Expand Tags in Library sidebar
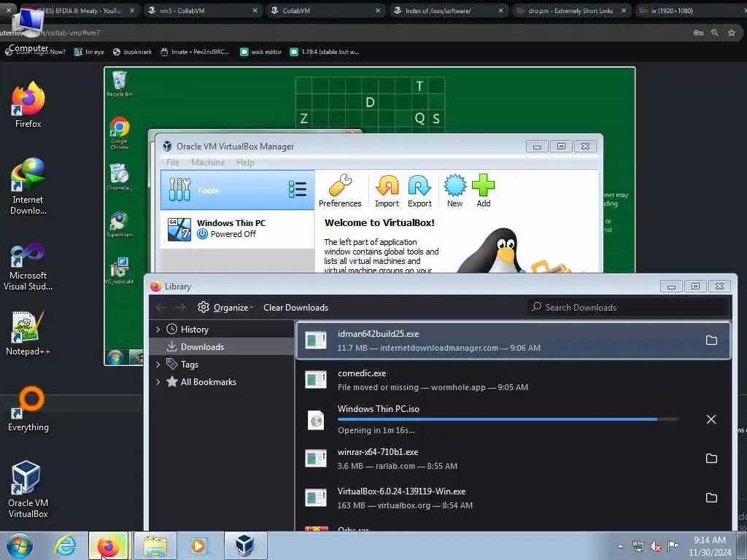This screenshot has width=747, height=560. [158, 365]
